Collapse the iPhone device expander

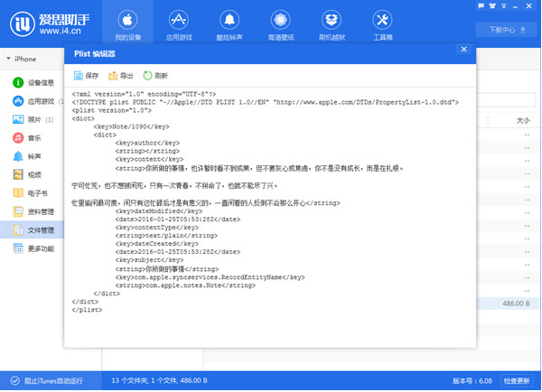(8, 59)
